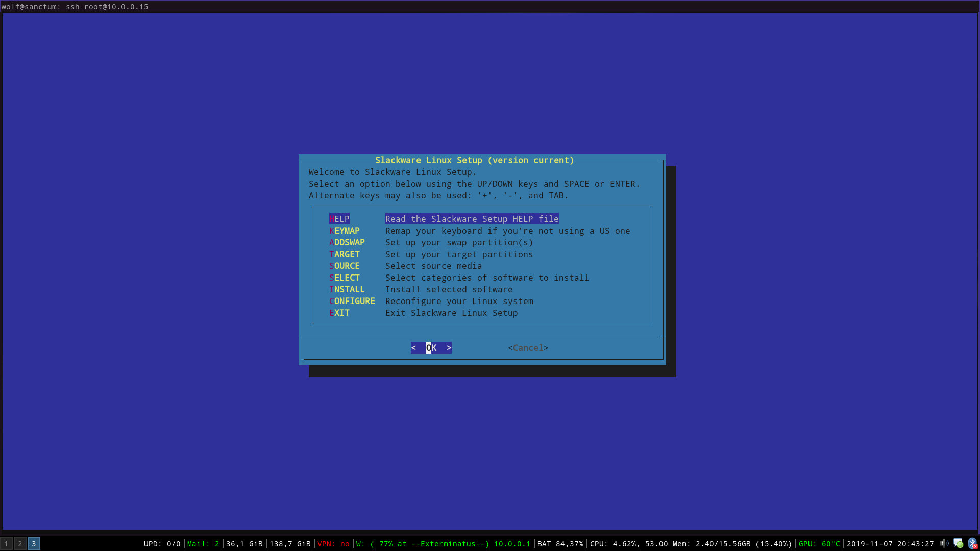
Task: Click the date and time '2019-11-07 20:43:27'
Action: (890, 544)
